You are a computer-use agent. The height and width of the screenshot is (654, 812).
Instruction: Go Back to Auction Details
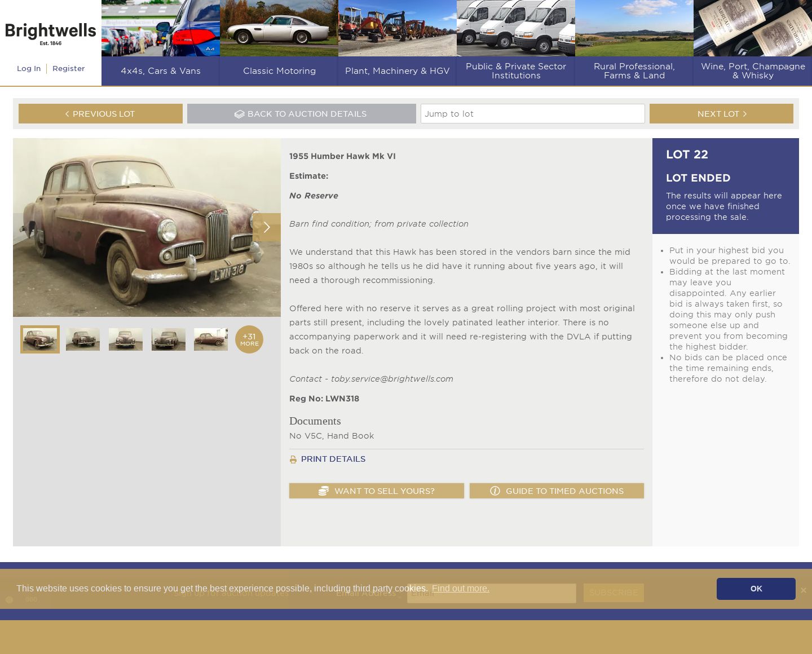tap(302, 114)
